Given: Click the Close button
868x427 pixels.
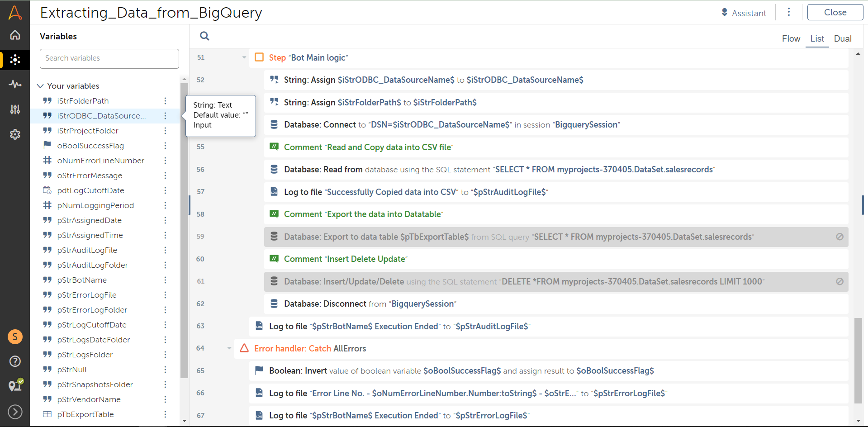Looking at the screenshot, I should (835, 13).
